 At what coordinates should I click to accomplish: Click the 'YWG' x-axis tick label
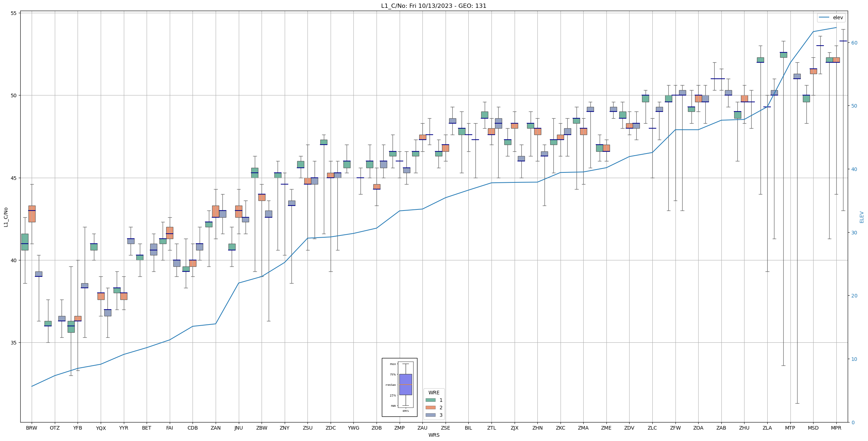click(x=353, y=428)
